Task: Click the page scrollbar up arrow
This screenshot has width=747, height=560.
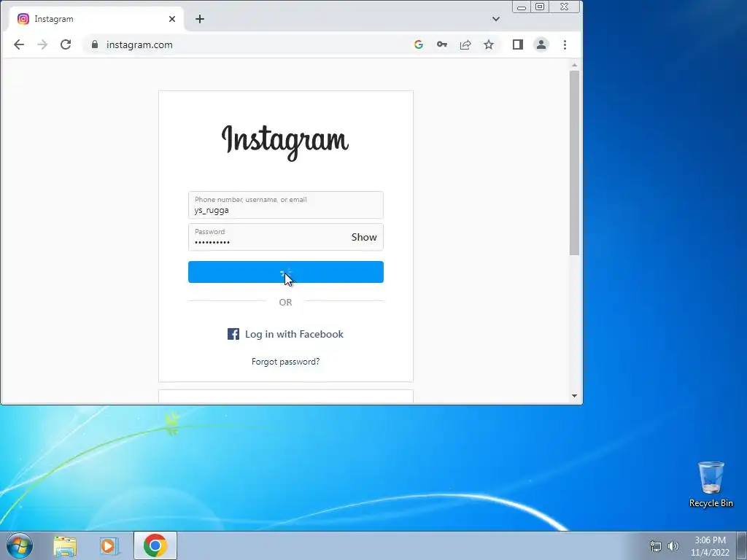Action: [x=575, y=65]
